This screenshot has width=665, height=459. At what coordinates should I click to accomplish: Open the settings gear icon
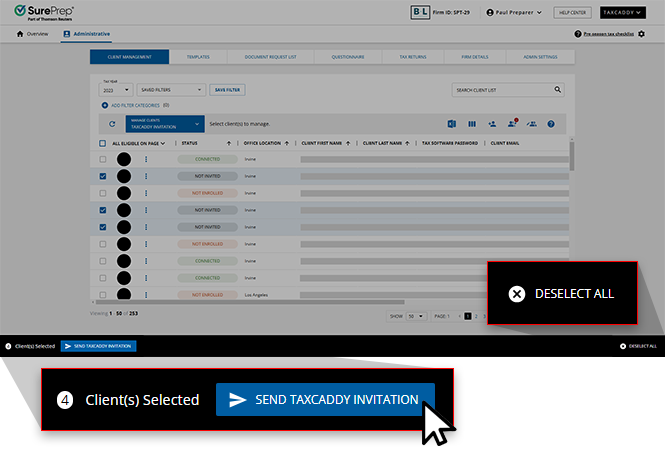[641, 34]
